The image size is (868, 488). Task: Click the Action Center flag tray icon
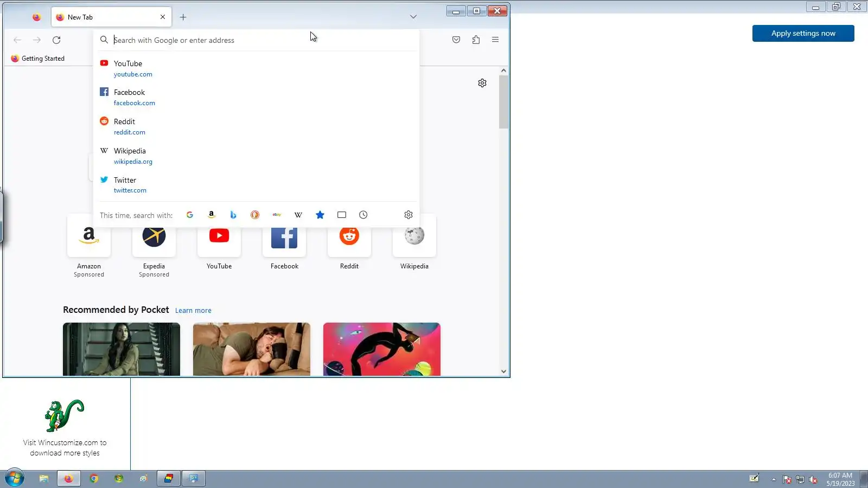pos(787,479)
